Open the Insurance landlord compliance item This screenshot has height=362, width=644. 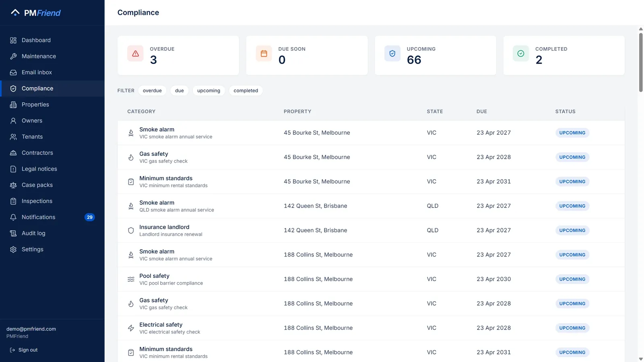[371, 230]
